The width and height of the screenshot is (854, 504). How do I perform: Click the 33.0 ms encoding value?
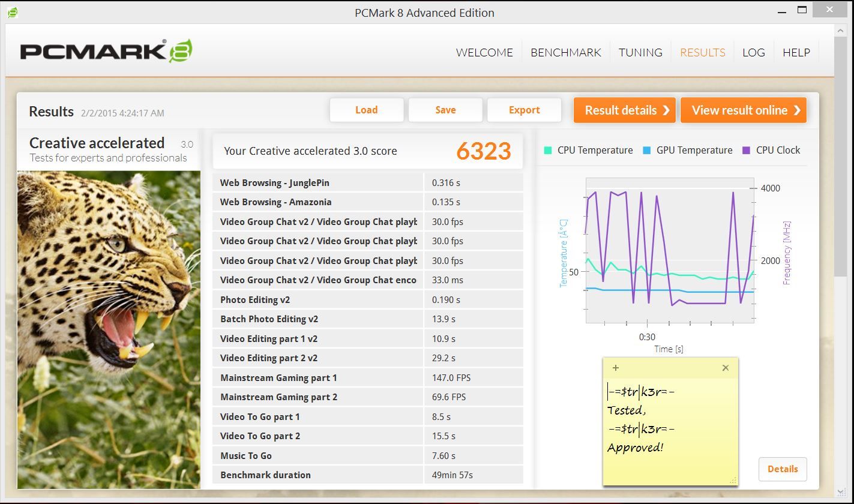pyautogui.click(x=448, y=280)
